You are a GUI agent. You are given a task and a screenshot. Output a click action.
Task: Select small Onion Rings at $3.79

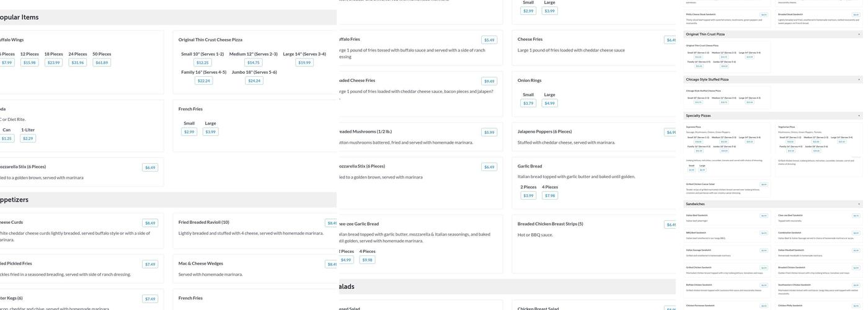point(528,104)
